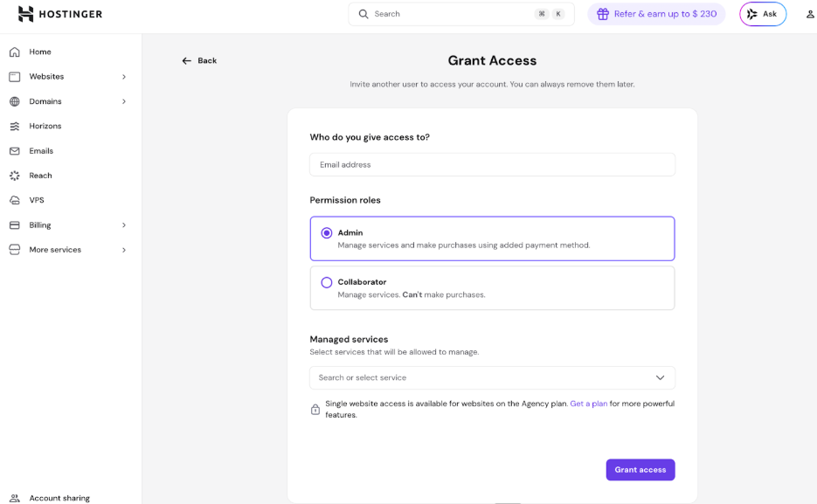Viewport: 817px width, 504px height.
Task: Expand the Domains sidebar submenu
Action: coord(124,101)
